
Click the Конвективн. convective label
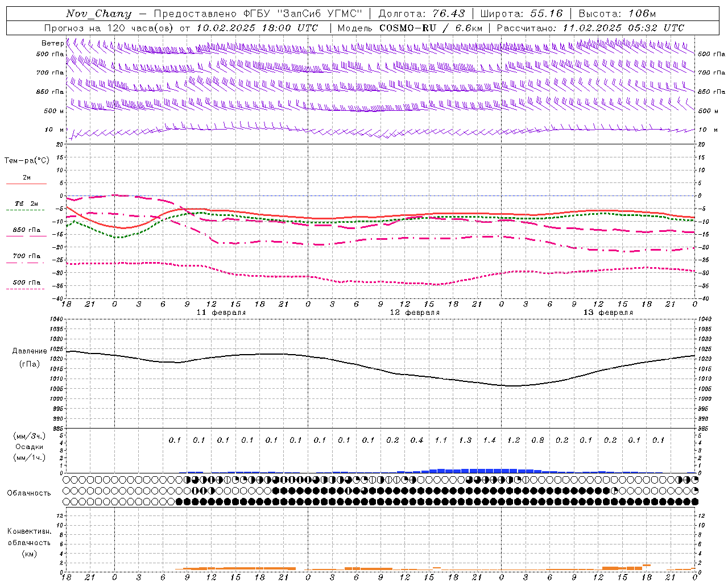click(x=30, y=531)
